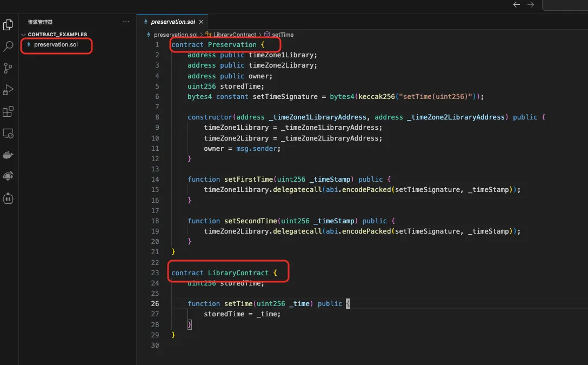Click the command center search box

coord(565,5)
